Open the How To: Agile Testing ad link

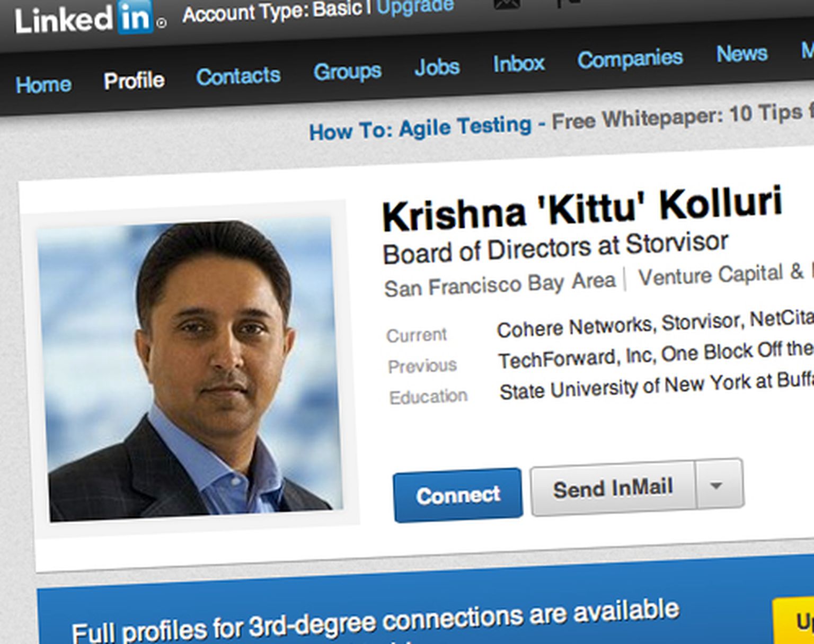(420, 128)
